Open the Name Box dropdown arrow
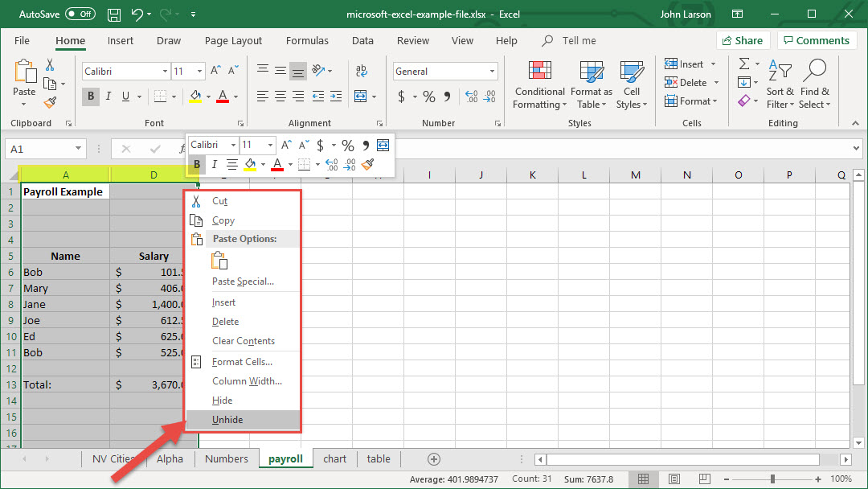 click(78, 149)
